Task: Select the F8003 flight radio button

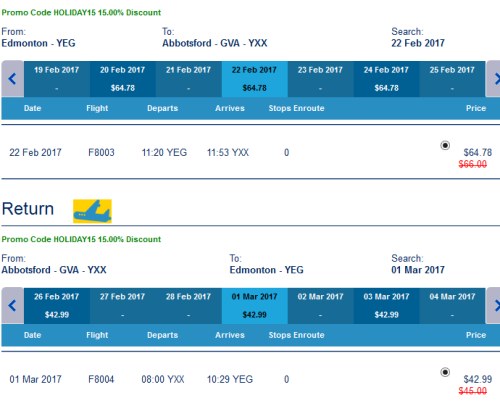Action: pyautogui.click(x=445, y=145)
